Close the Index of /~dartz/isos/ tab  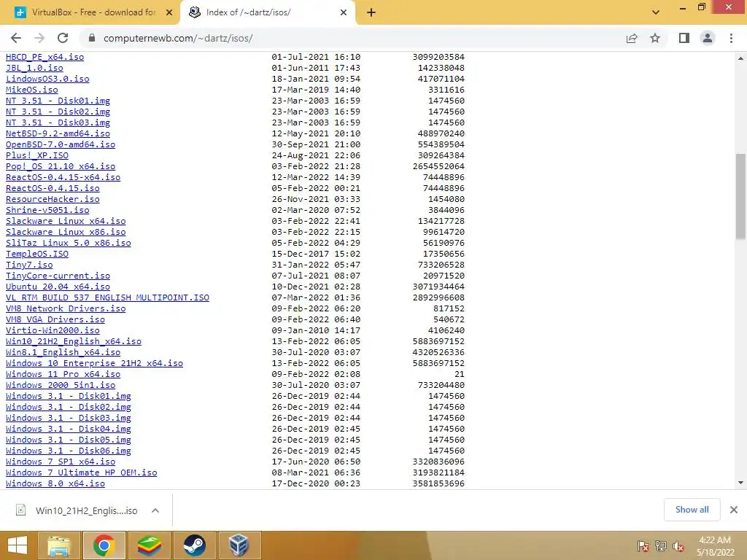point(344,13)
